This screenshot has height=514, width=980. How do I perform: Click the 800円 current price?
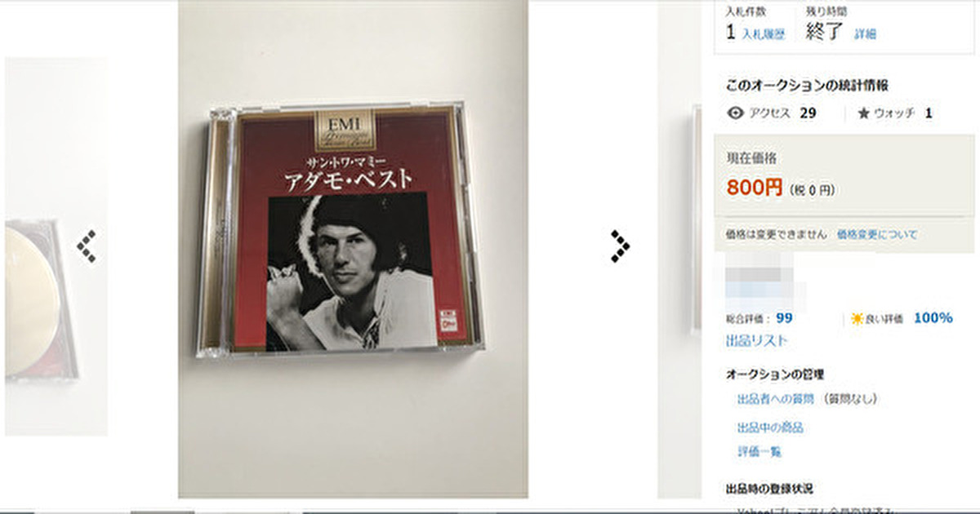(755, 188)
